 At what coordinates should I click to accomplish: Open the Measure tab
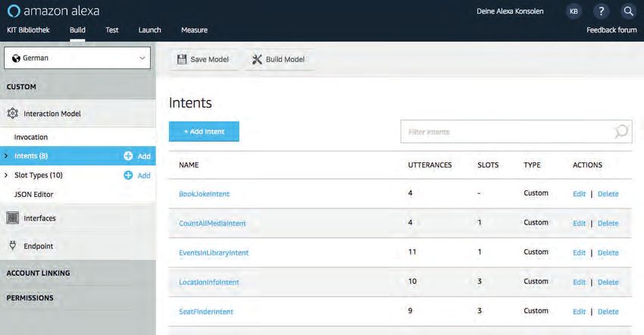click(x=194, y=30)
